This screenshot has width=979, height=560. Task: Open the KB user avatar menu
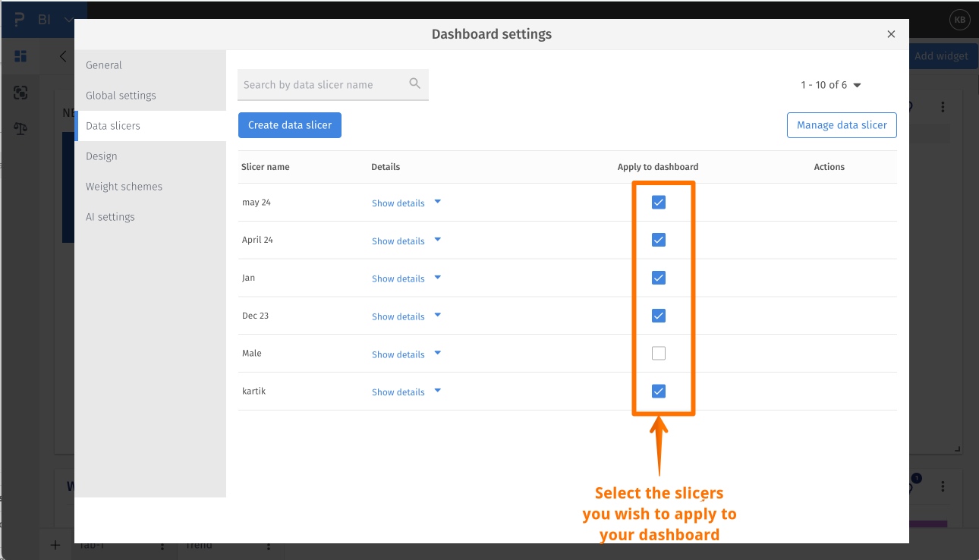pos(960,20)
